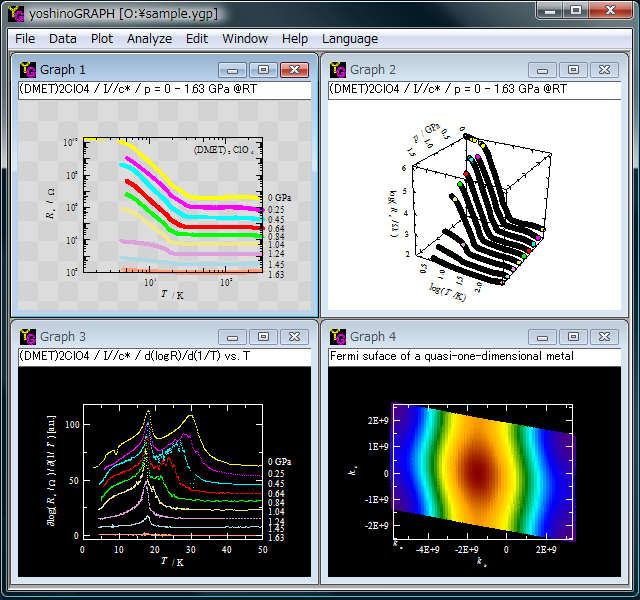Close the Graph 4 subwindow
Image resolution: width=640 pixels, height=600 pixels.
604,337
